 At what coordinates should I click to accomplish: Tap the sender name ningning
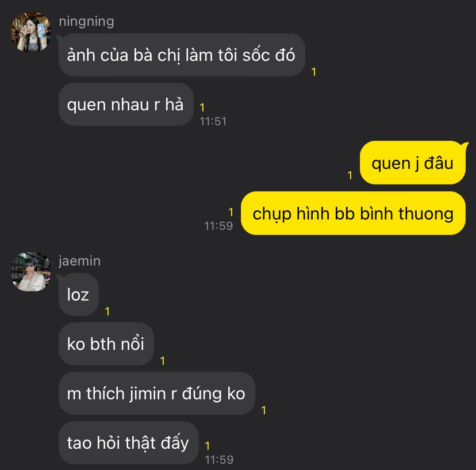pos(86,21)
